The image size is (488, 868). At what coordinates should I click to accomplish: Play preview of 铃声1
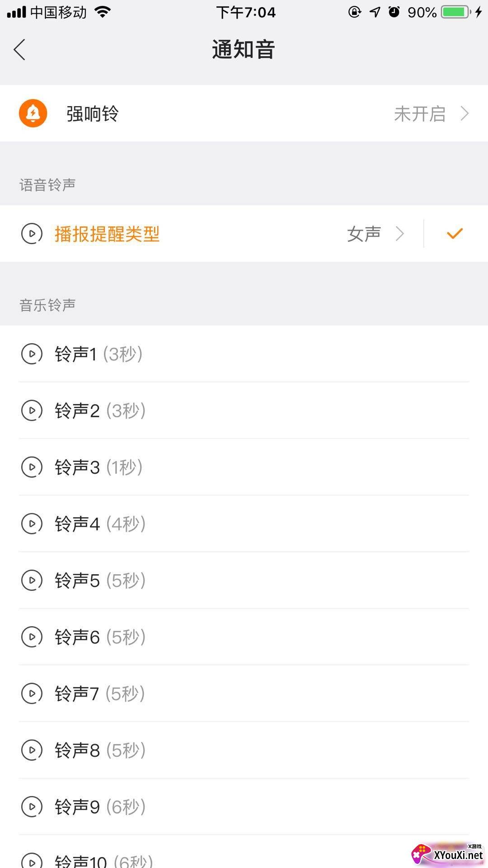click(x=32, y=354)
